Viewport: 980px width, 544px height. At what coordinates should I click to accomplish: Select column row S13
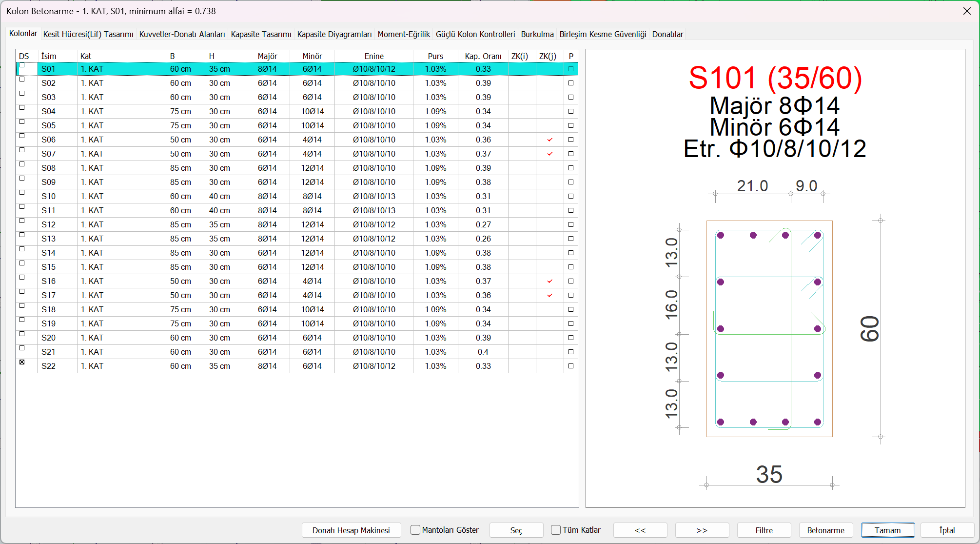[x=297, y=239]
